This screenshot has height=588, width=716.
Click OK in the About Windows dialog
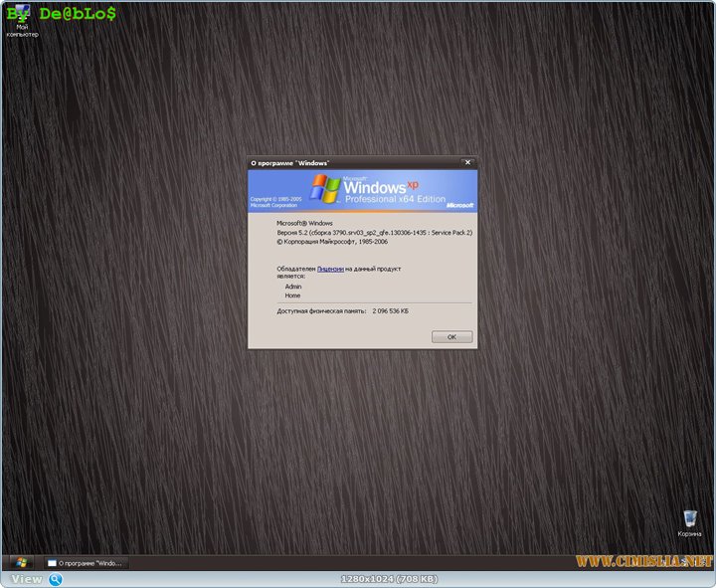coord(451,336)
